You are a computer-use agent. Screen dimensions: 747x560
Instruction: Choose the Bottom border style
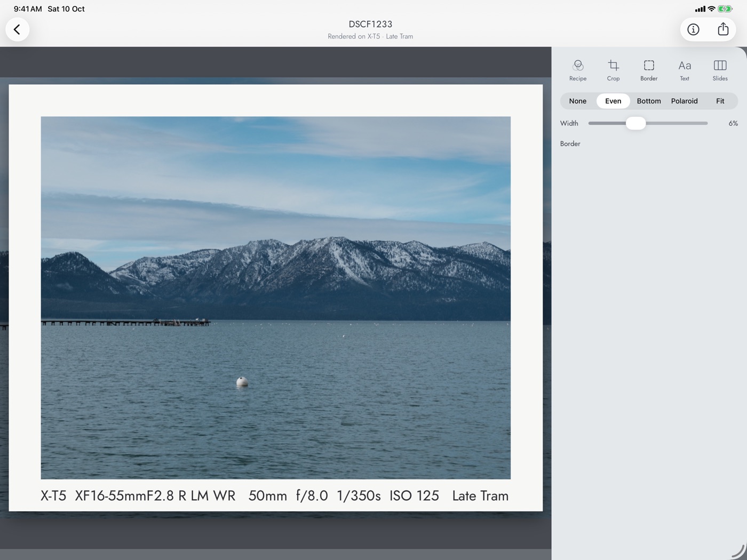[649, 101]
